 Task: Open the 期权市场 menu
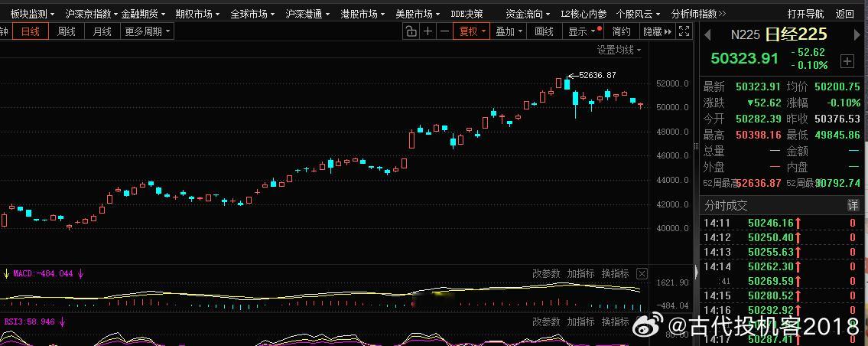click(x=197, y=13)
